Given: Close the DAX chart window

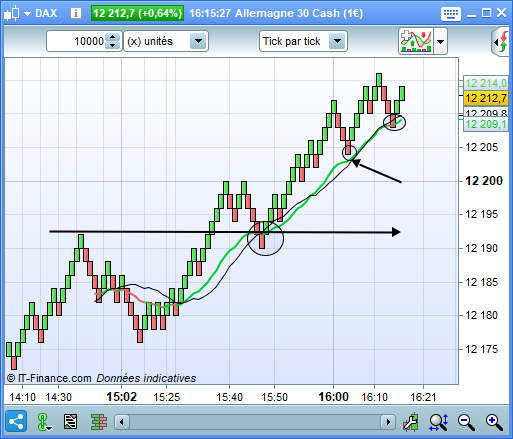Looking at the screenshot, I should [x=502, y=13].
